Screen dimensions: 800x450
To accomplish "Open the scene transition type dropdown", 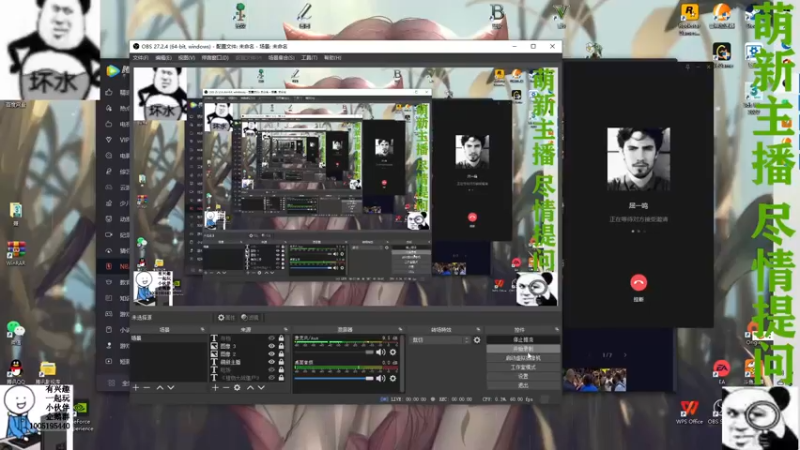I will 440,340.
